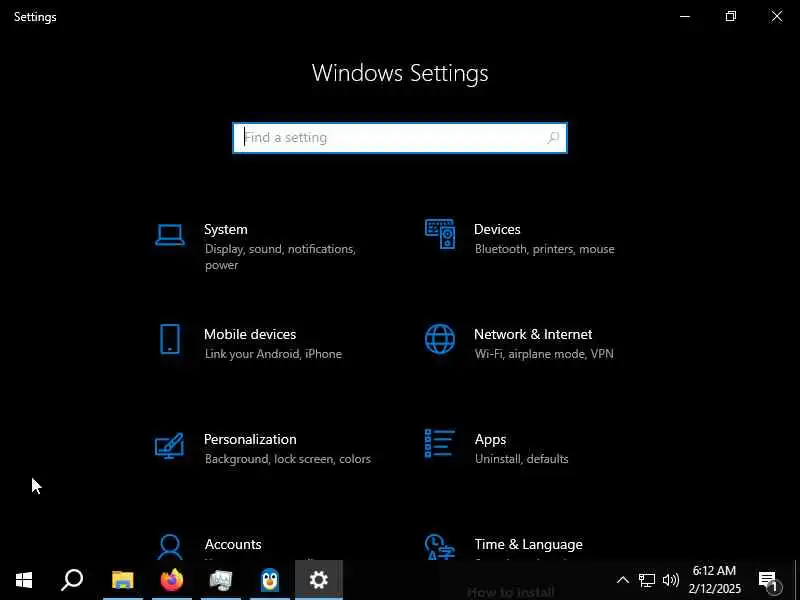This screenshot has height=600, width=800.
Task: Open the network status tray icon
Action: click(x=646, y=580)
